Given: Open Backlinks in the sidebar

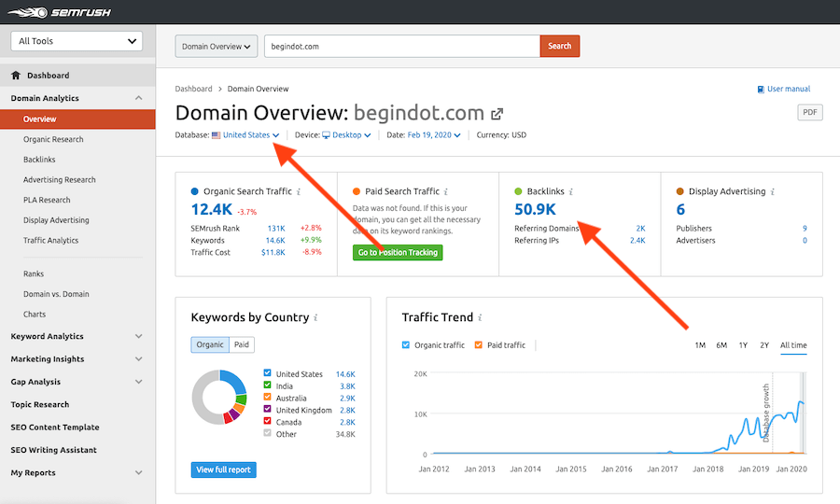Looking at the screenshot, I should tap(39, 160).
